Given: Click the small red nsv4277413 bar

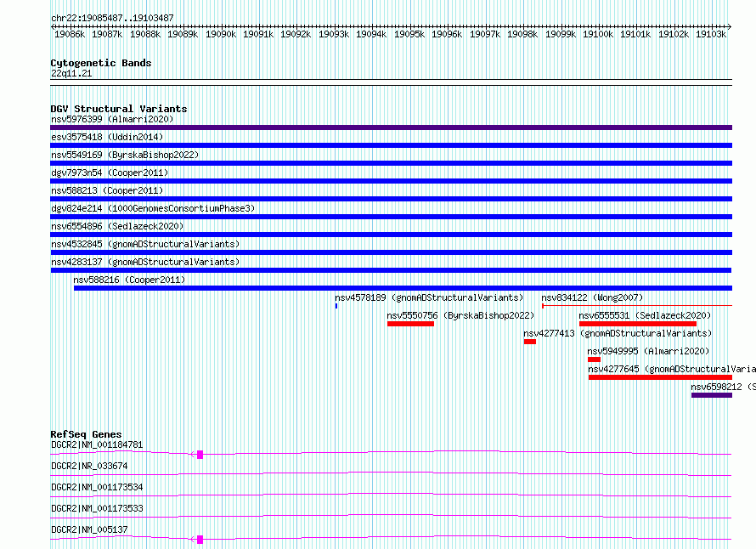Looking at the screenshot, I should click(530, 342).
